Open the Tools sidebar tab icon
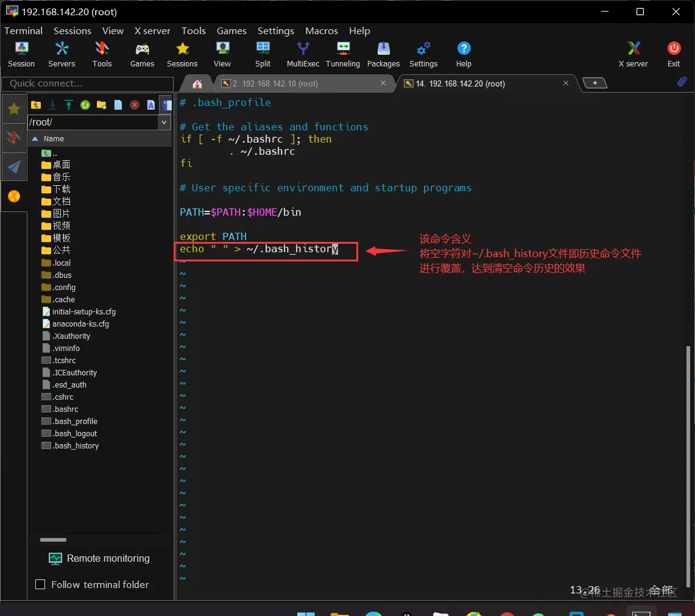 (x=14, y=138)
